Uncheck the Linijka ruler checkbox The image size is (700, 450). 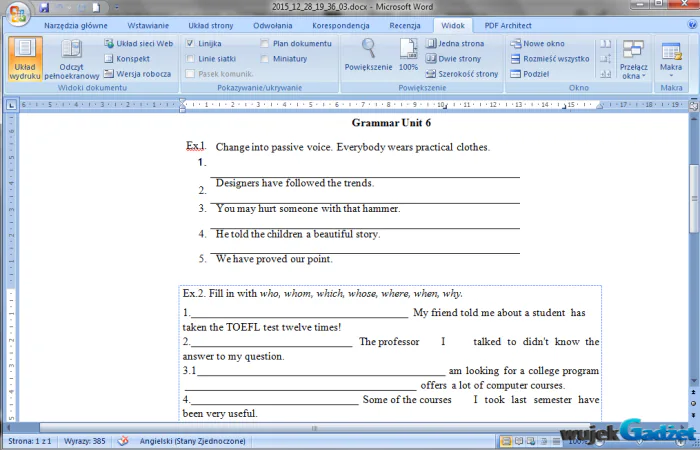[190, 43]
